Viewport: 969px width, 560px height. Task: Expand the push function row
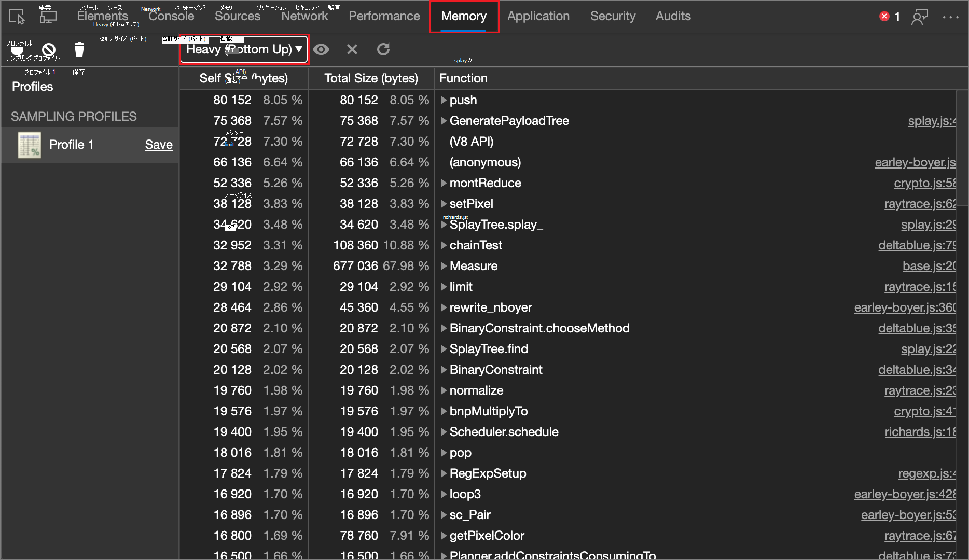tap(444, 100)
